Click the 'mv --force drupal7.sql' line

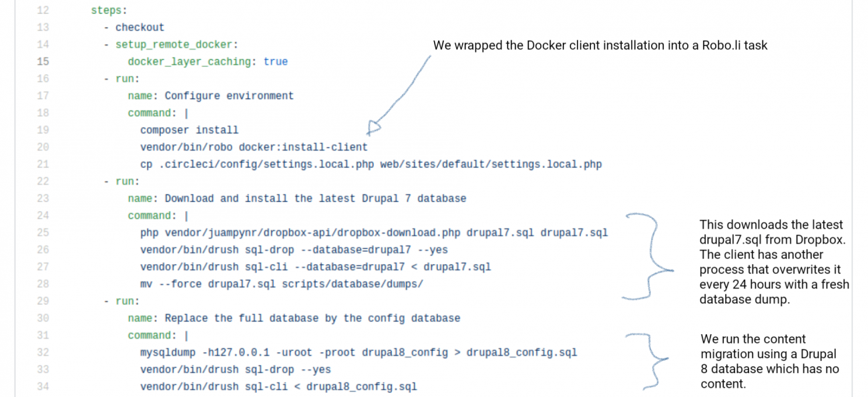(x=282, y=284)
